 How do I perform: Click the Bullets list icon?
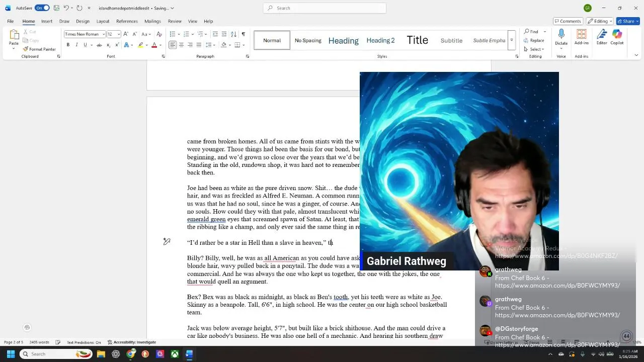pos(172,34)
